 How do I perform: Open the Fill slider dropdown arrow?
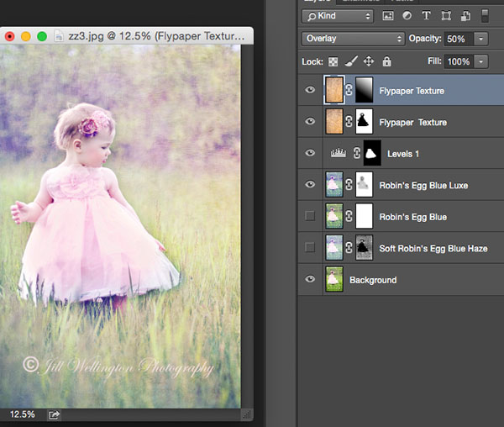tap(481, 61)
